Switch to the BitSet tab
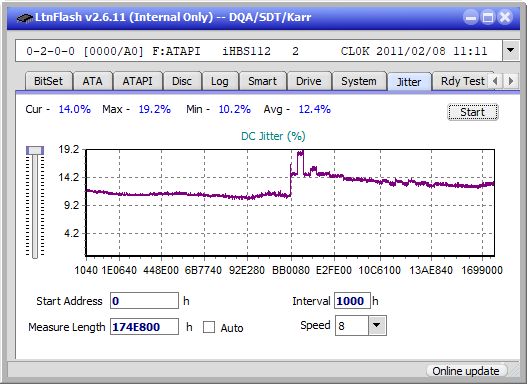The image size is (527, 384). [48, 81]
